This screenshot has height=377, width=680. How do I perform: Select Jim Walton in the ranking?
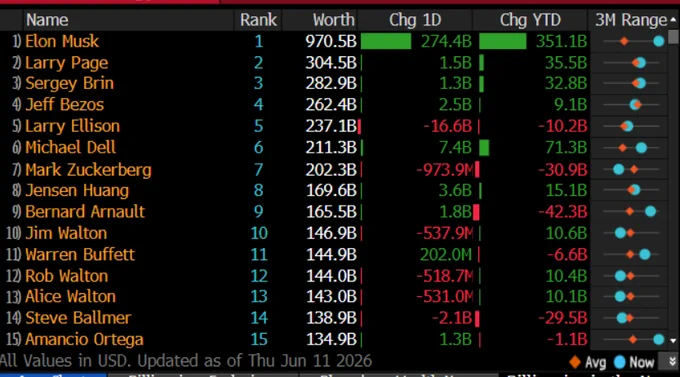(66, 233)
